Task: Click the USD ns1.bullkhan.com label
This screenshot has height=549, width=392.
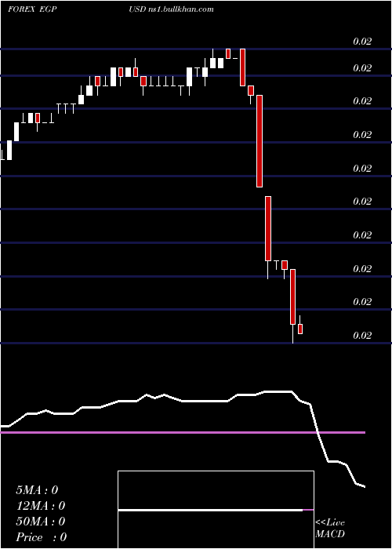Action: [171, 9]
